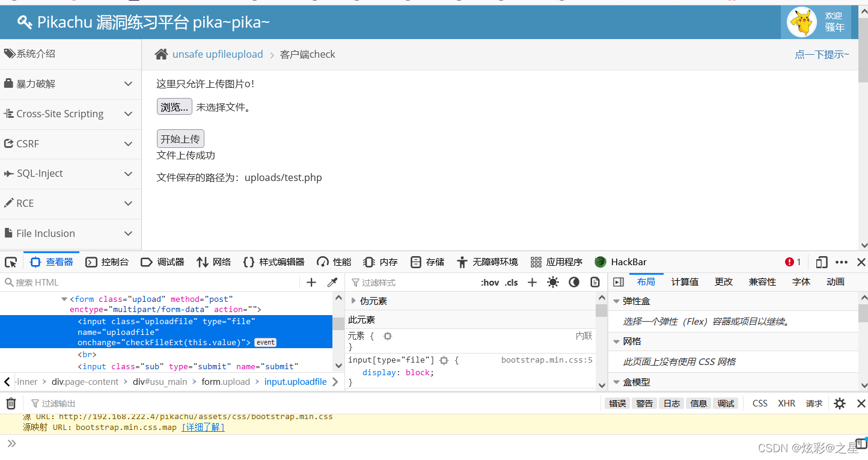Screen dimensions: 868x460
Task: Click the Pikachu user avatar
Action: tap(802, 22)
